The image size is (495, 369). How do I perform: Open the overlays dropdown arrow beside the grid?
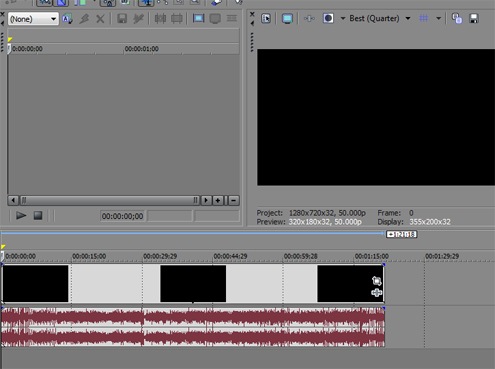(439, 18)
